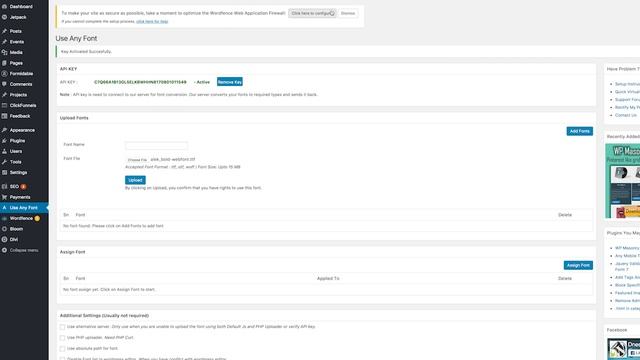
Task: Focus the Font Name input field
Action: pyautogui.click(x=156, y=146)
